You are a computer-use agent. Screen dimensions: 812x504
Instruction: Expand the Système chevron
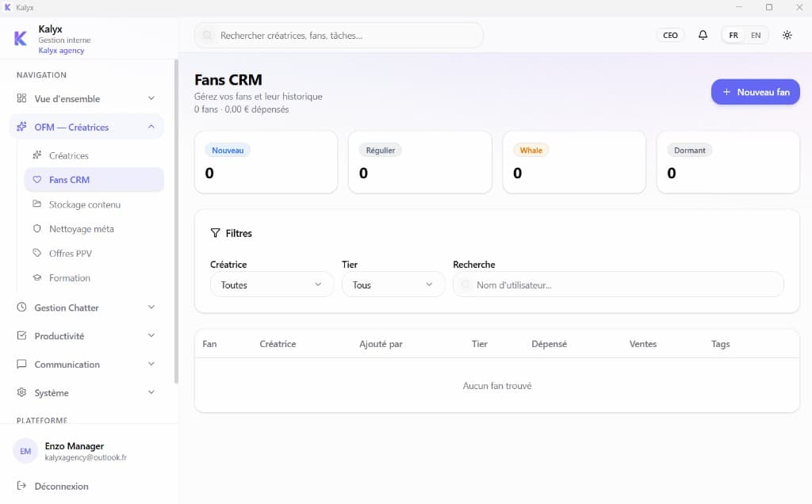[x=151, y=392]
